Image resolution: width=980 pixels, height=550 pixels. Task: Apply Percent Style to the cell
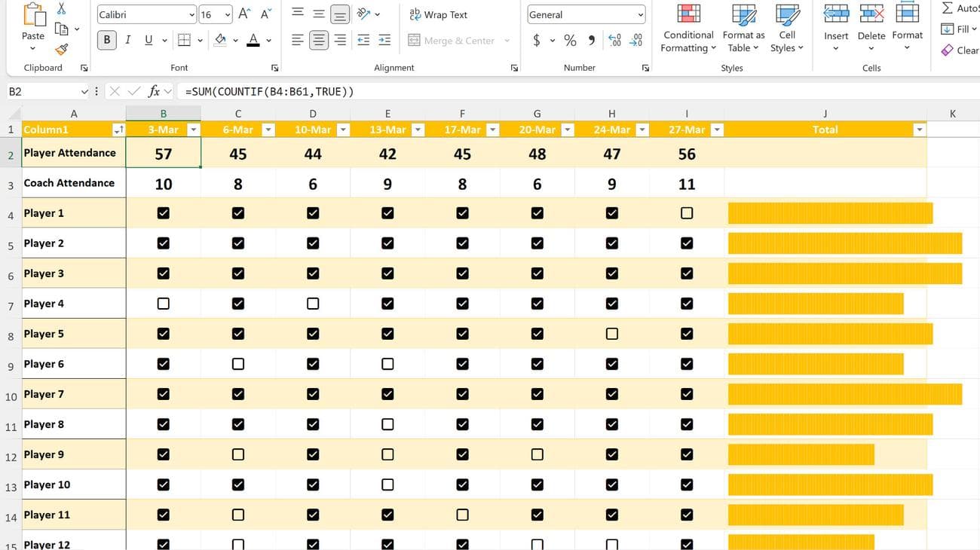tap(571, 40)
